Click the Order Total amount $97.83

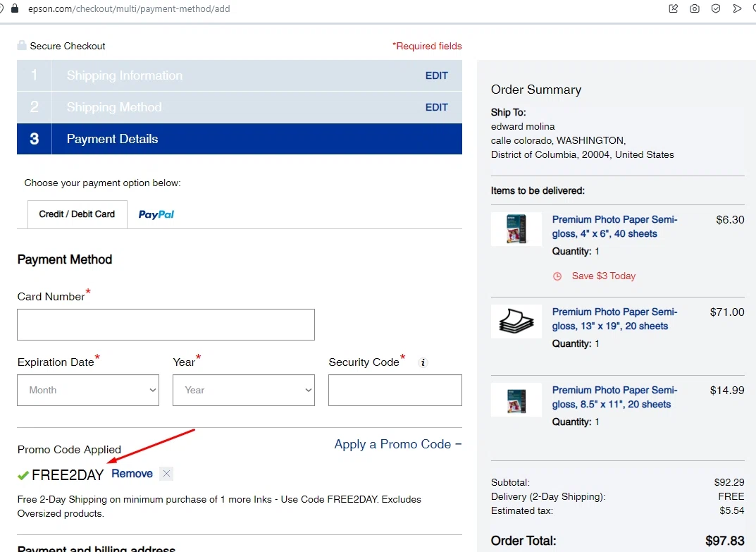point(725,541)
